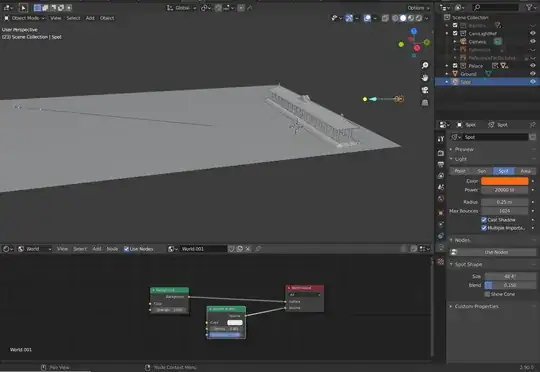Click the pan hand viewport icon
The height and width of the screenshot is (372, 540).
coord(425,78)
